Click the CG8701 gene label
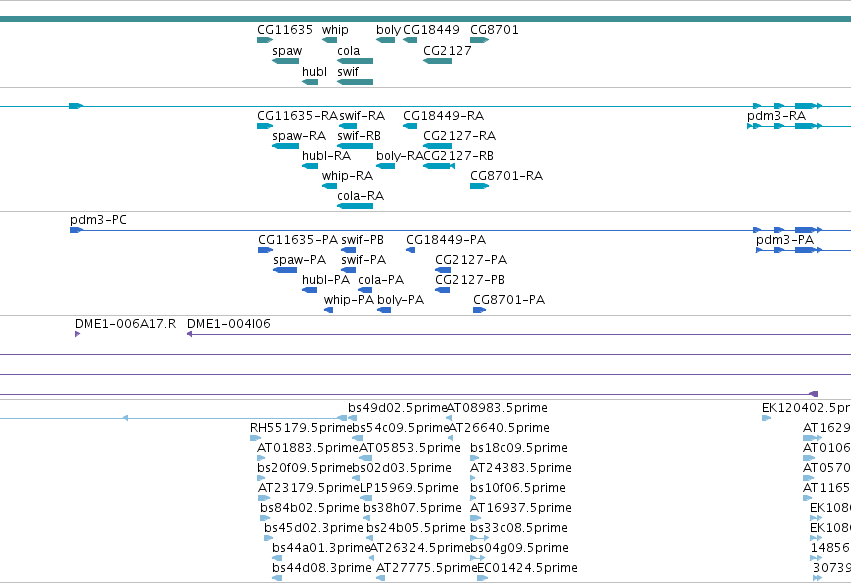This screenshot has height=583, width=851. tap(494, 30)
